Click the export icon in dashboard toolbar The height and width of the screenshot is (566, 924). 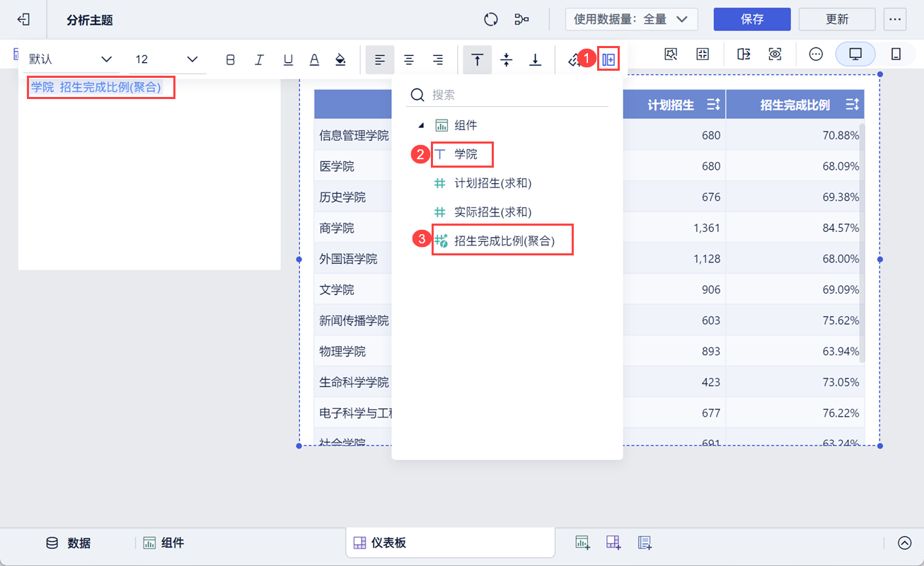pos(744,54)
